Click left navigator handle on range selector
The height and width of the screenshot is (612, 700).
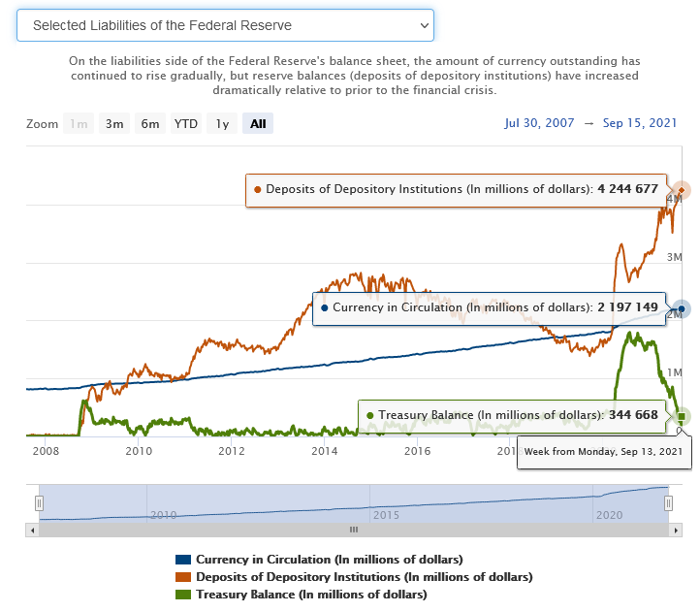pyautogui.click(x=40, y=503)
